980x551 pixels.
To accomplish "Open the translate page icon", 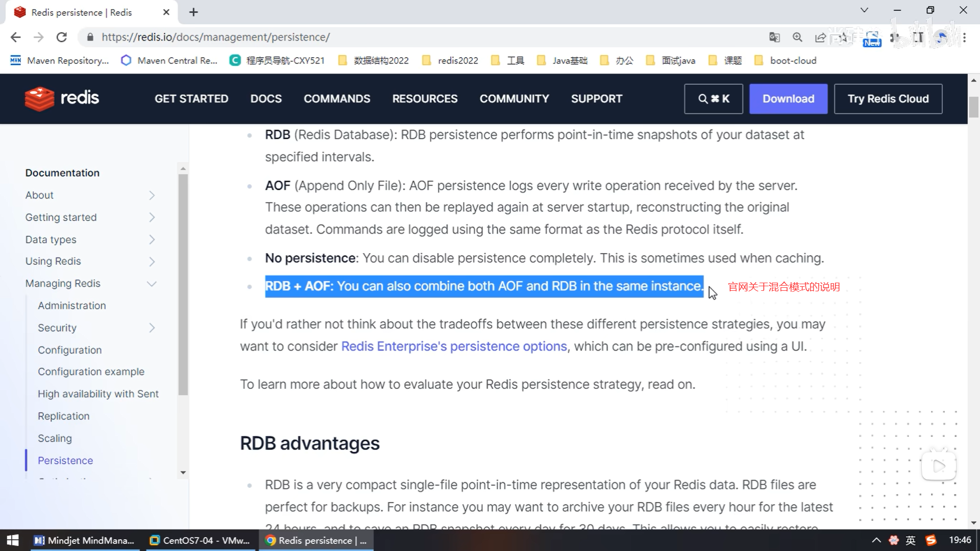I will pos(774,37).
